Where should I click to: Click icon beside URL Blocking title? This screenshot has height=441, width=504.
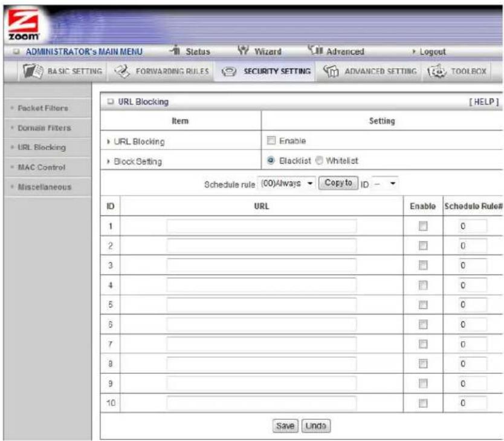[111, 102]
